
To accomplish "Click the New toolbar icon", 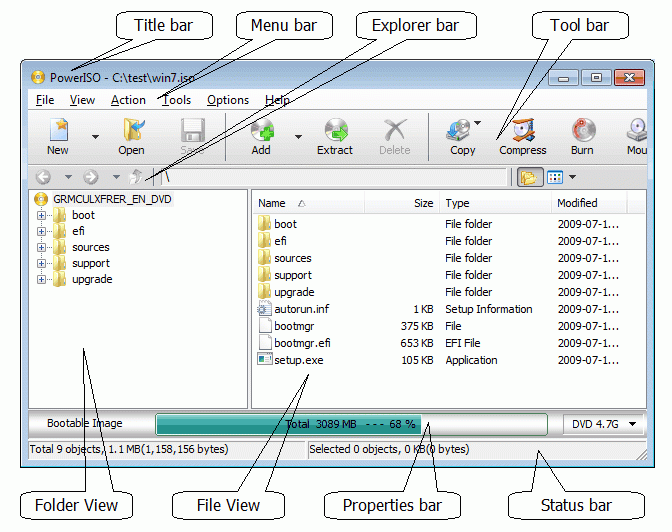I will coord(59,130).
